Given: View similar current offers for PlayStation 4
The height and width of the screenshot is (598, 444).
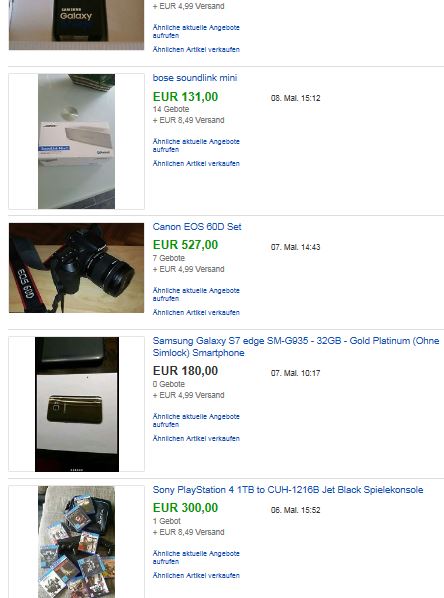Looking at the screenshot, I should (196, 557).
